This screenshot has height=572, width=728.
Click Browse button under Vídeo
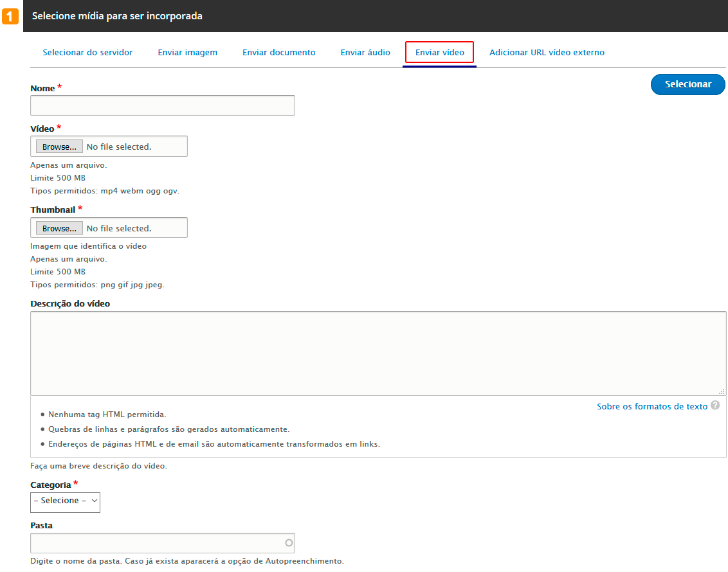click(x=59, y=147)
